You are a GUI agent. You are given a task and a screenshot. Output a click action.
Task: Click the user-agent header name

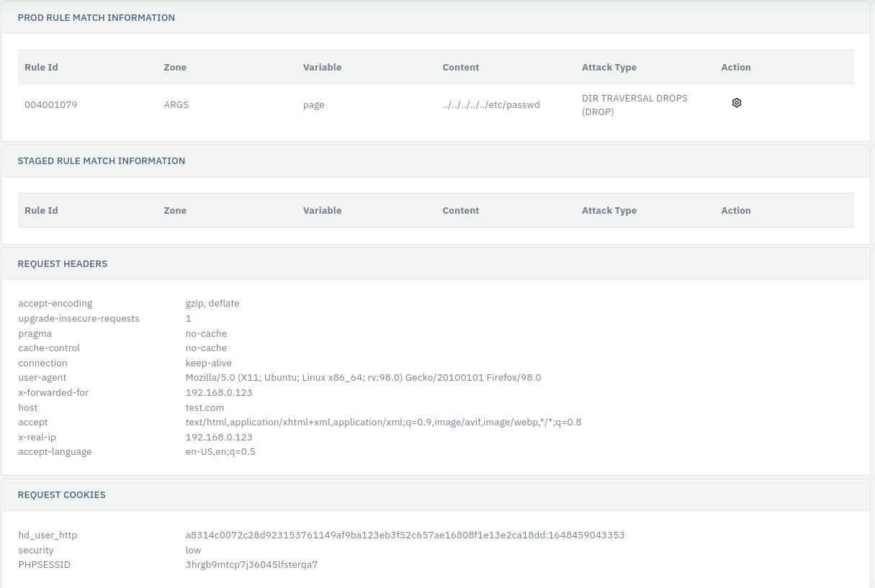(x=42, y=378)
